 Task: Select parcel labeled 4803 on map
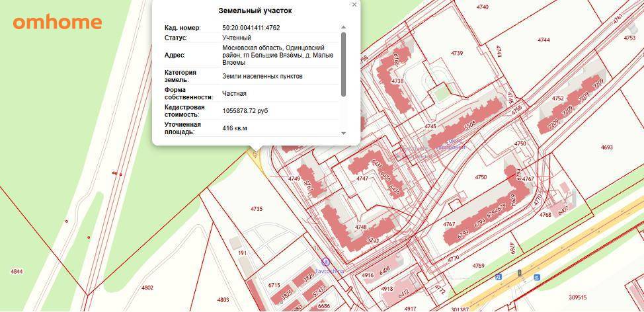[223, 300]
